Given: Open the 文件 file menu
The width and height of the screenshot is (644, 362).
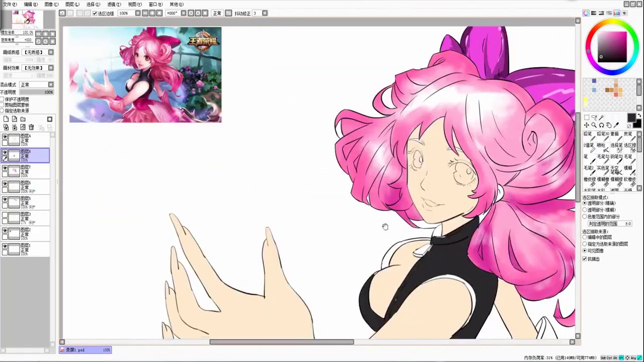Looking at the screenshot, I should [x=10, y=4].
